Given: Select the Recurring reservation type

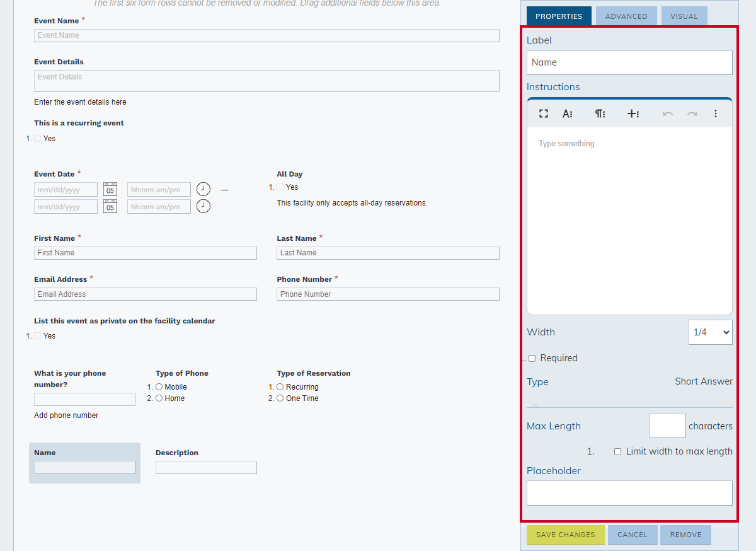Looking at the screenshot, I should click(x=280, y=387).
